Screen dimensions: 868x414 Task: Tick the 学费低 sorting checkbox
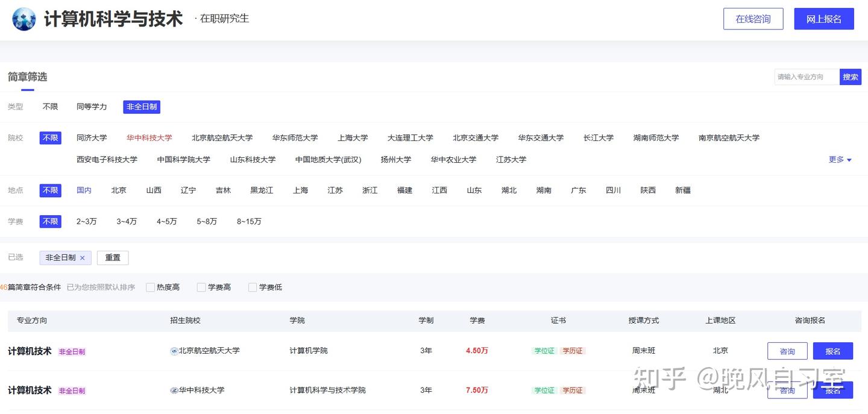(x=253, y=287)
